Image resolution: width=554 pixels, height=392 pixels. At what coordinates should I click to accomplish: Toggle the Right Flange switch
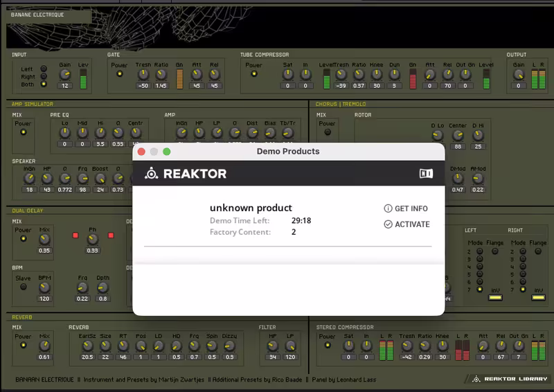point(538,251)
